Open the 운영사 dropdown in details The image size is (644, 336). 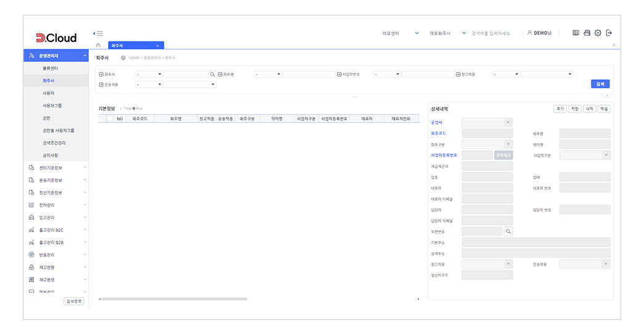[x=487, y=122]
